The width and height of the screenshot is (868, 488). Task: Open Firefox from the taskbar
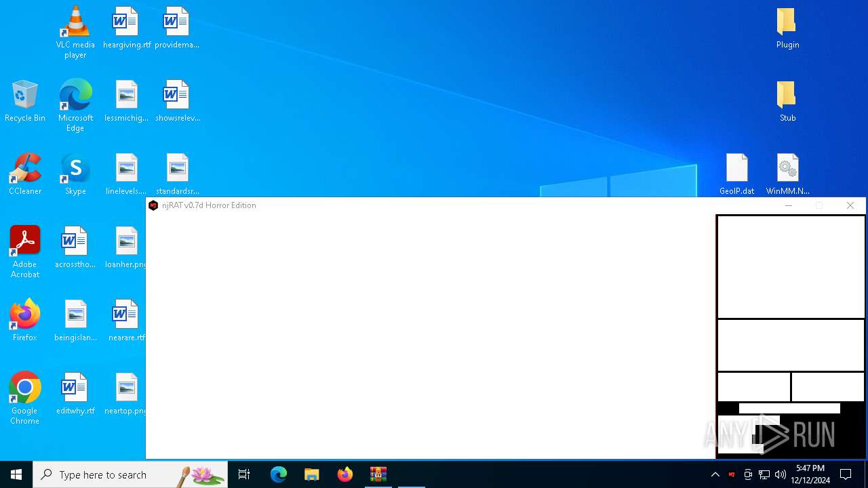[345, 474]
